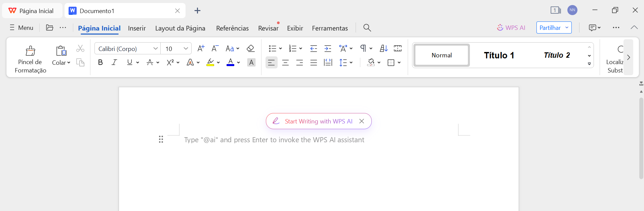Open the highlight color dropdown arrow
644x211 pixels.
tap(218, 63)
